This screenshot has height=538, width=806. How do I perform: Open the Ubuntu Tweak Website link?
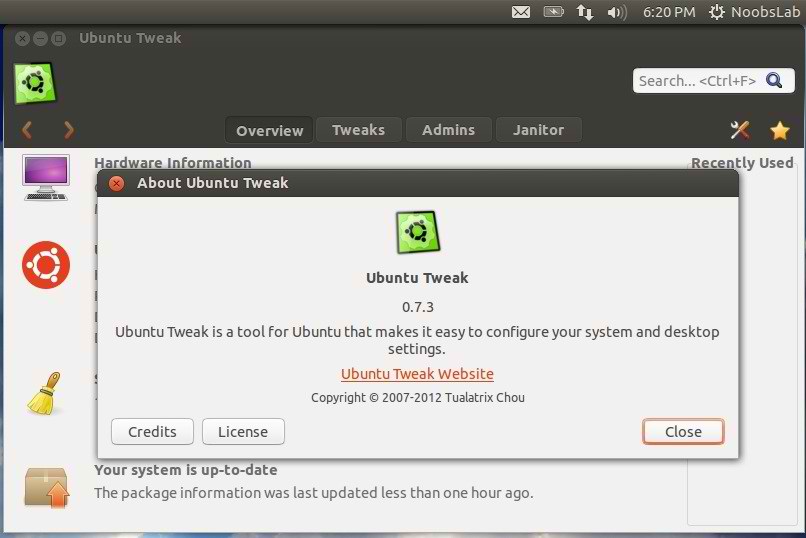417,374
